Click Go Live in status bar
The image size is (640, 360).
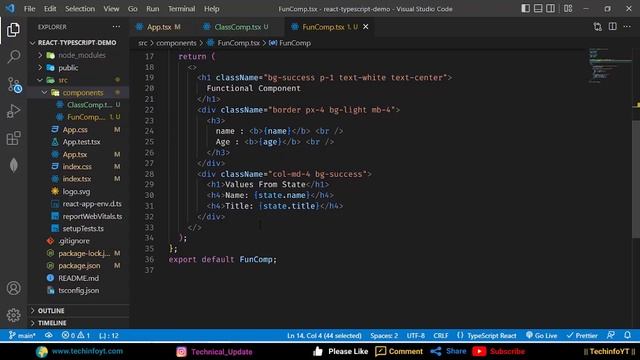tap(541, 336)
